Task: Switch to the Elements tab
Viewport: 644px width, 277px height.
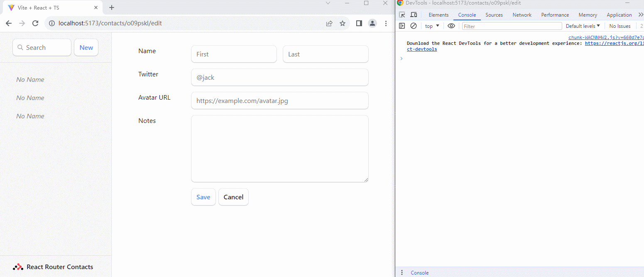Action: [x=438, y=15]
